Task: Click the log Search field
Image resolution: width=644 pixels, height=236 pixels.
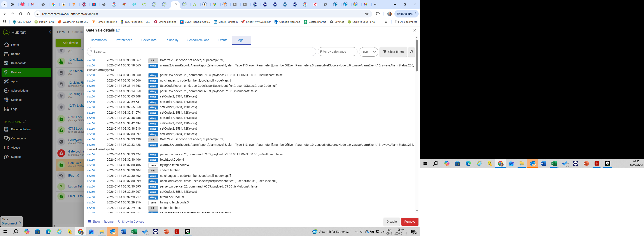Action: 201,52
